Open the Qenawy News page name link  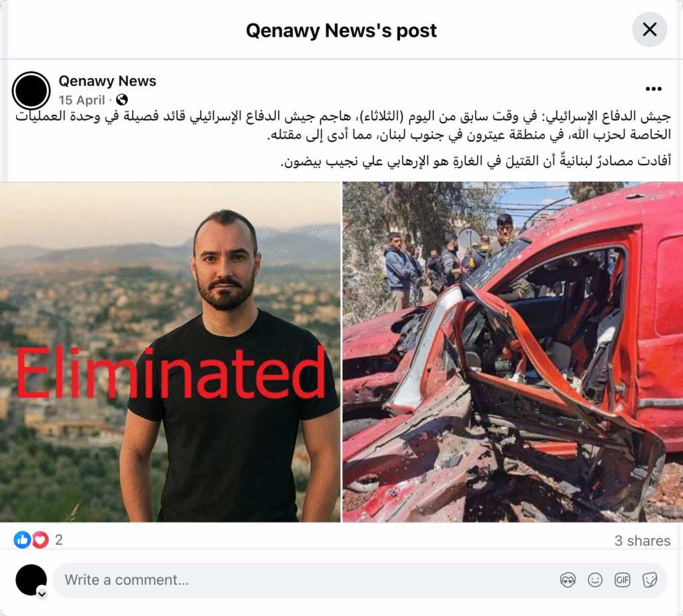pos(107,81)
